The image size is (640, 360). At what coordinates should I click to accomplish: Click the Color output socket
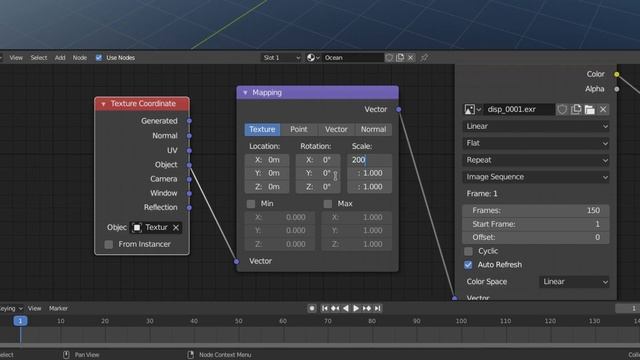(x=617, y=74)
